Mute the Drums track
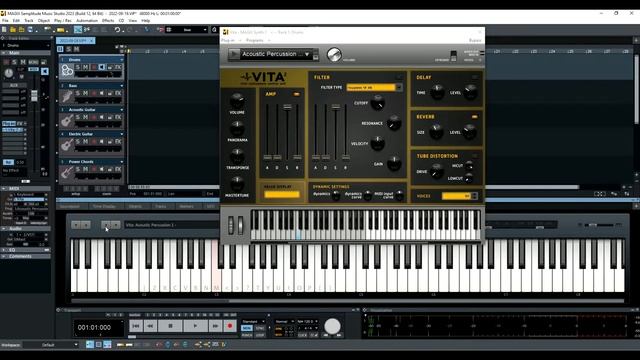 tap(86, 67)
